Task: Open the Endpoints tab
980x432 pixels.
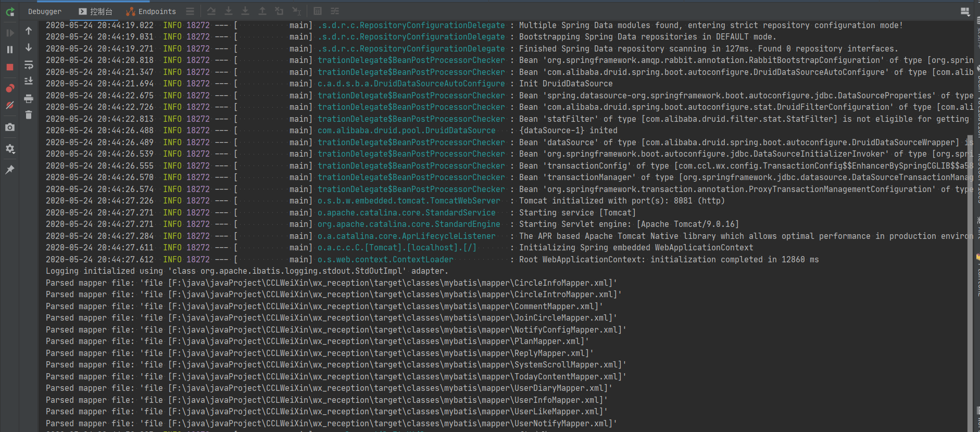Action: 151,11
